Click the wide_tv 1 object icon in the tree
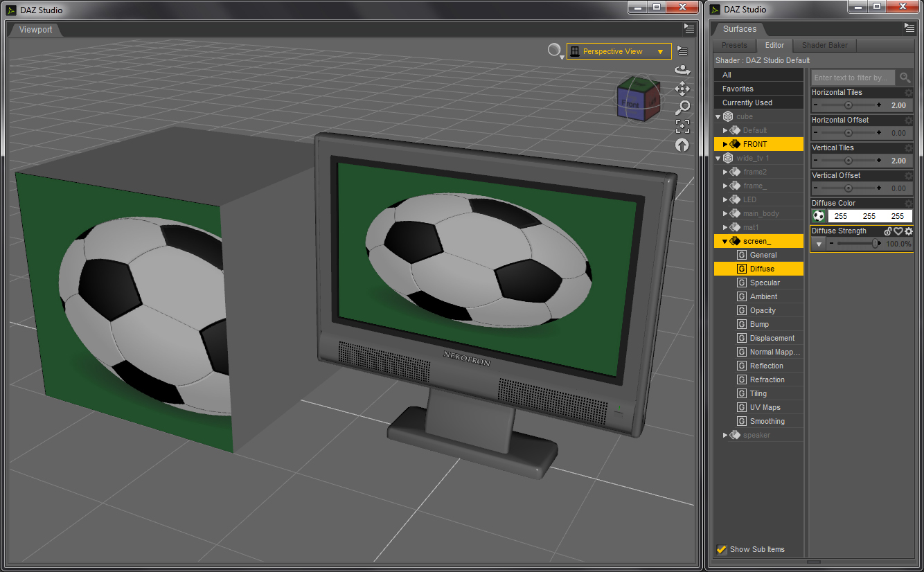Screen dimensions: 924x572 pos(728,158)
